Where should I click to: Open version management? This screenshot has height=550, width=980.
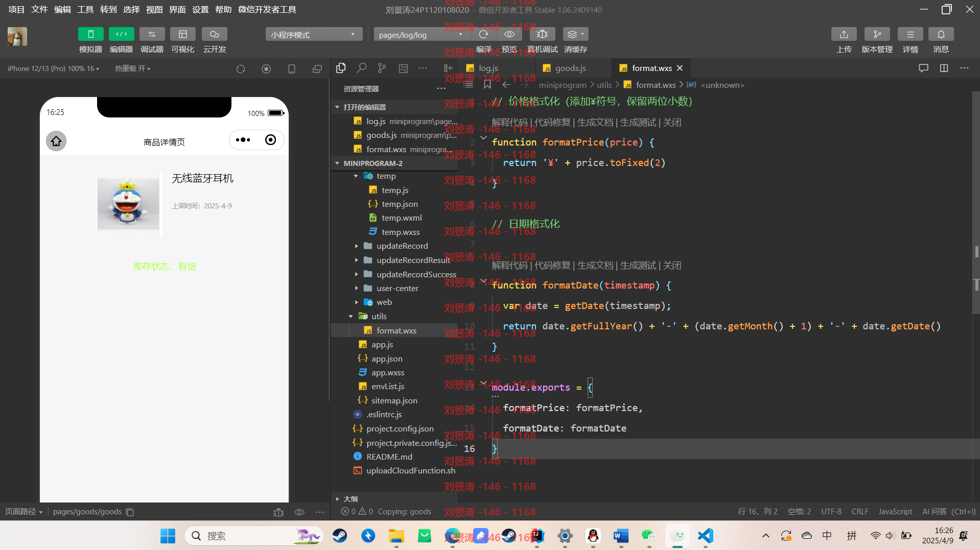click(x=877, y=34)
